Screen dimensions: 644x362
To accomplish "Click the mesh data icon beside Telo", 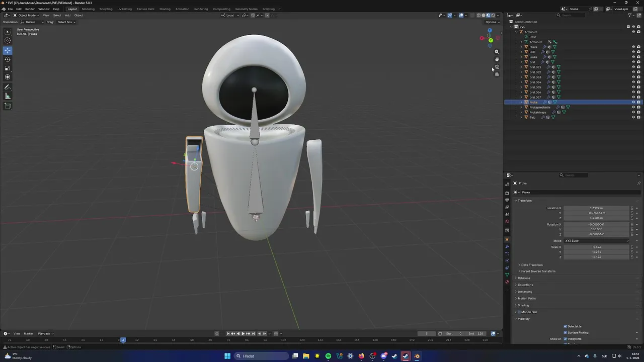I will (x=553, y=117).
